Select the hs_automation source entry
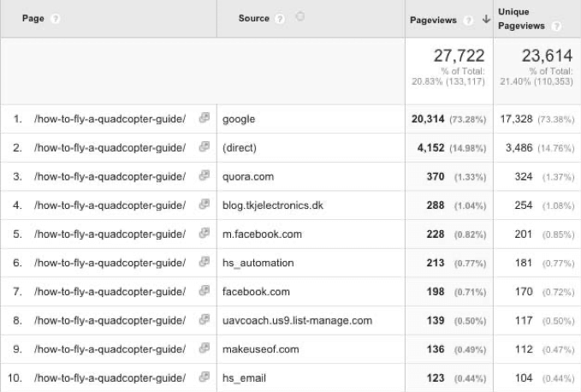The width and height of the screenshot is (581, 392). point(258,263)
